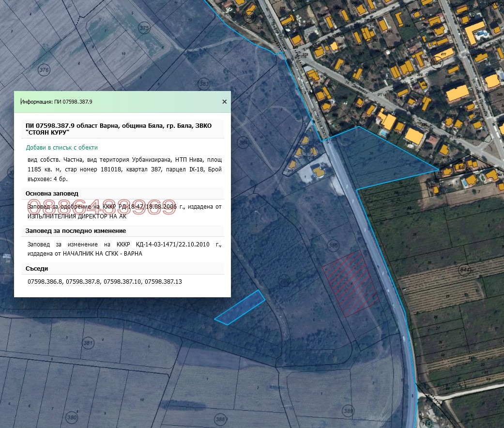504x428 pixels.
Task: Click the circled quarter label 381
Action: click(88, 343)
